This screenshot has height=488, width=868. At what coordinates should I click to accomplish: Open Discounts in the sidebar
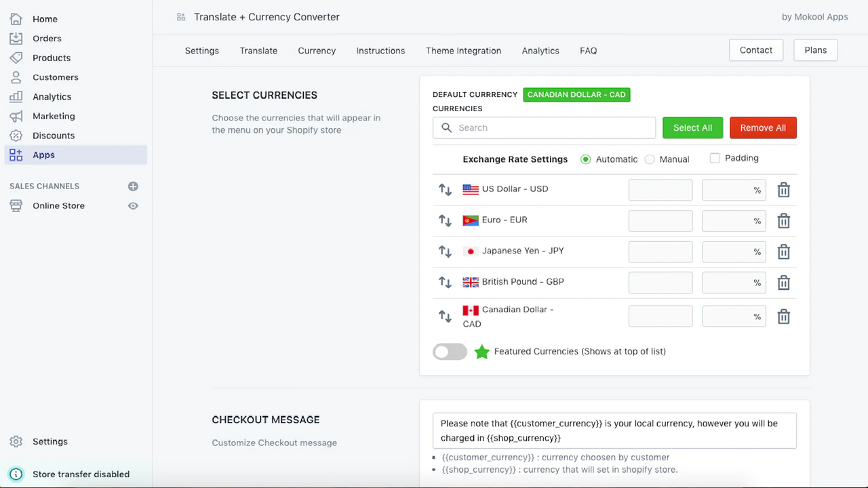(x=54, y=136)
